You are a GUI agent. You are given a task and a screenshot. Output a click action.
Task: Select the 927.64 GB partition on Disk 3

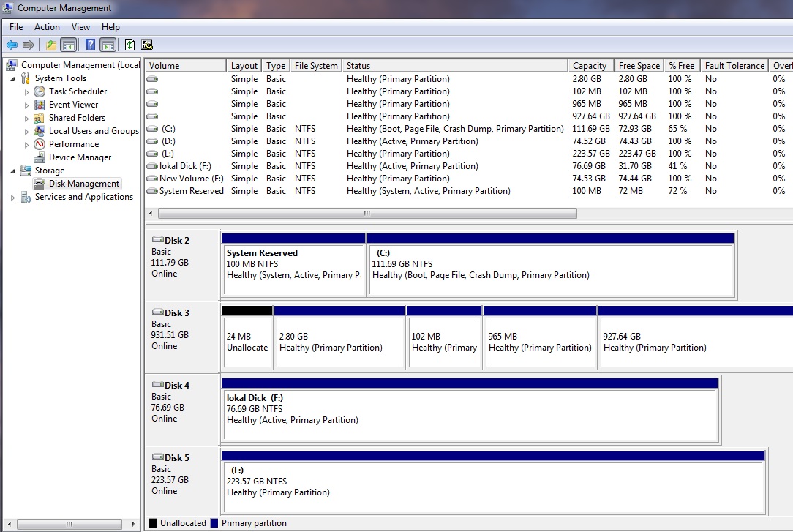[x=696, y=337]
